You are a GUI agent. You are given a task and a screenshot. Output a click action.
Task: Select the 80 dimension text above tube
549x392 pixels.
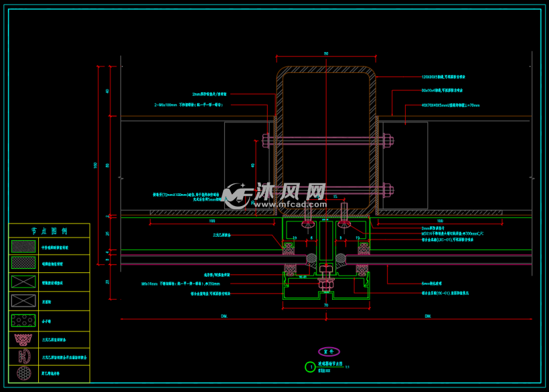click(x=326, y=54)
